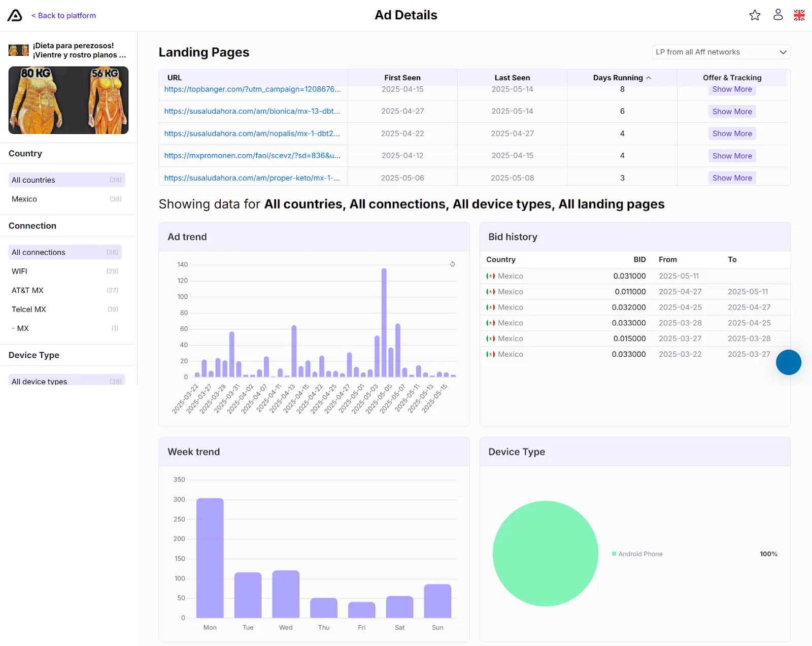Filter by Telcel MX connection
812x646 pixels.
click(65, 310)
